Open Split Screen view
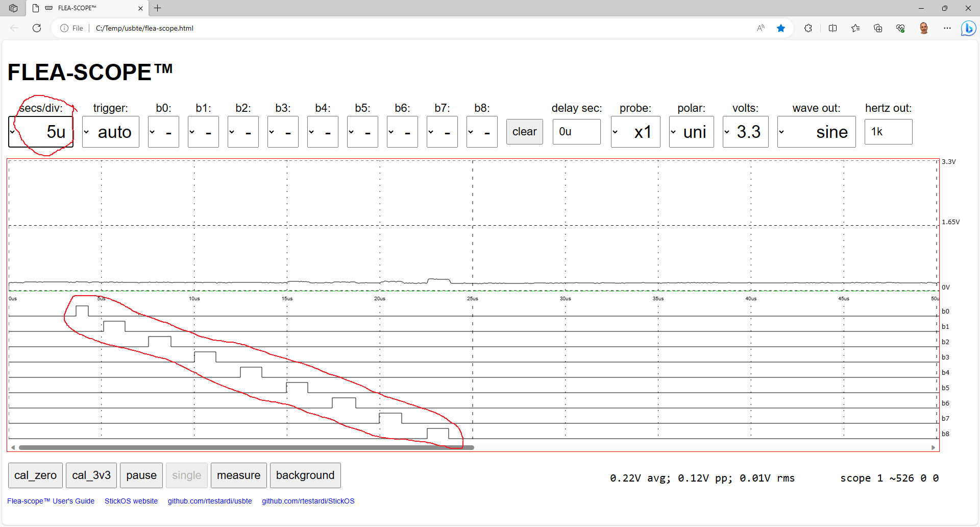 tap(833, 28)
